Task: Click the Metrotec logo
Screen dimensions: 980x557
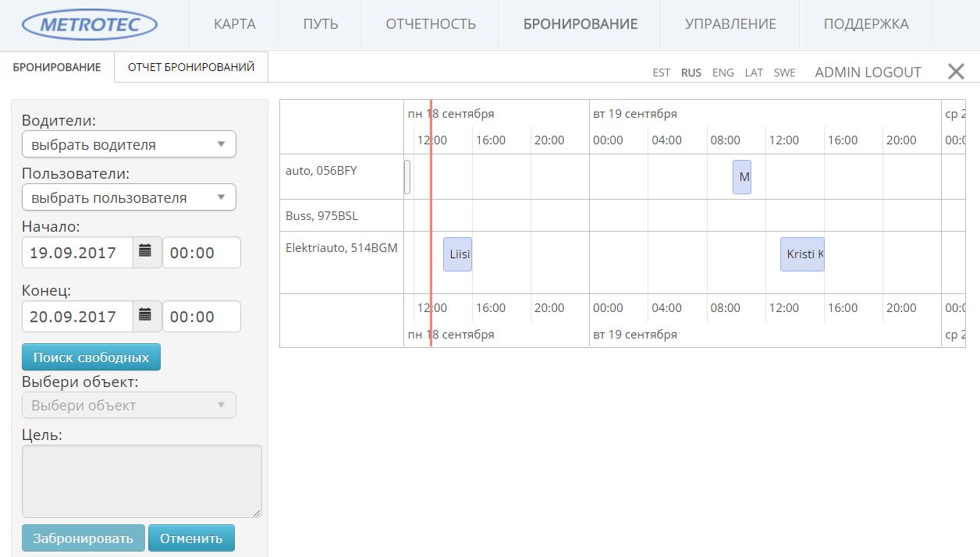Action: pyautogui.click(x=90, y=24)
